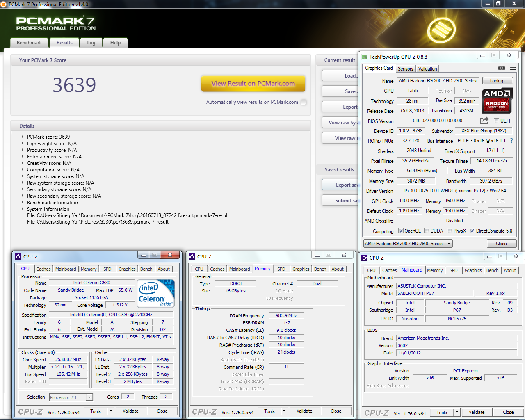Click the PCMark glowing benchmark logo
Viewport: 525px width, 420px height.
tap(441, 30)
